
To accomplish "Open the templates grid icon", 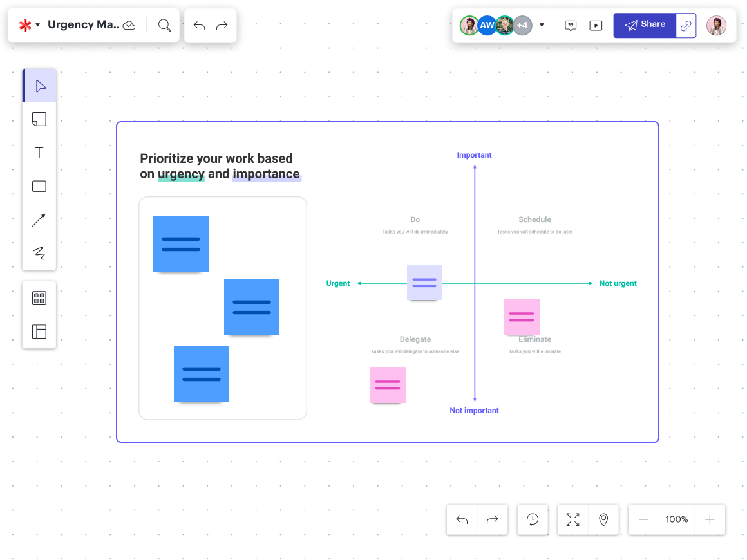I will [x=39, y=298].
